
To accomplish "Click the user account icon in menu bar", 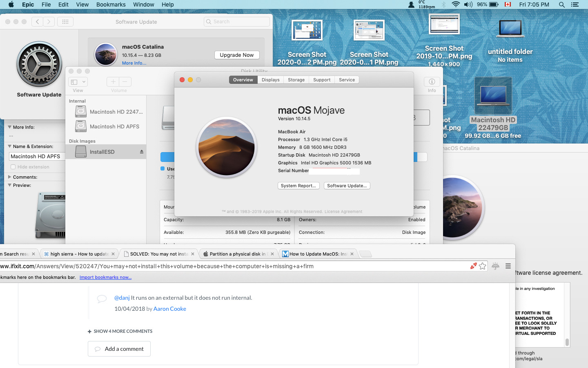I will pyautogui.click(x=411, y=4).
